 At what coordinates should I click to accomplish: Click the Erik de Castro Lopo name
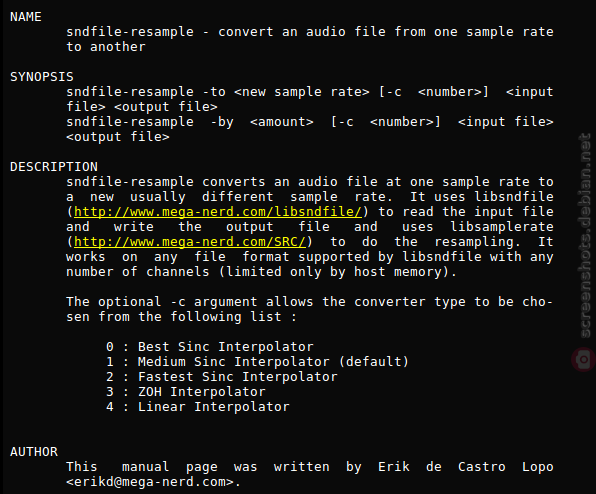tap(466, 467)
